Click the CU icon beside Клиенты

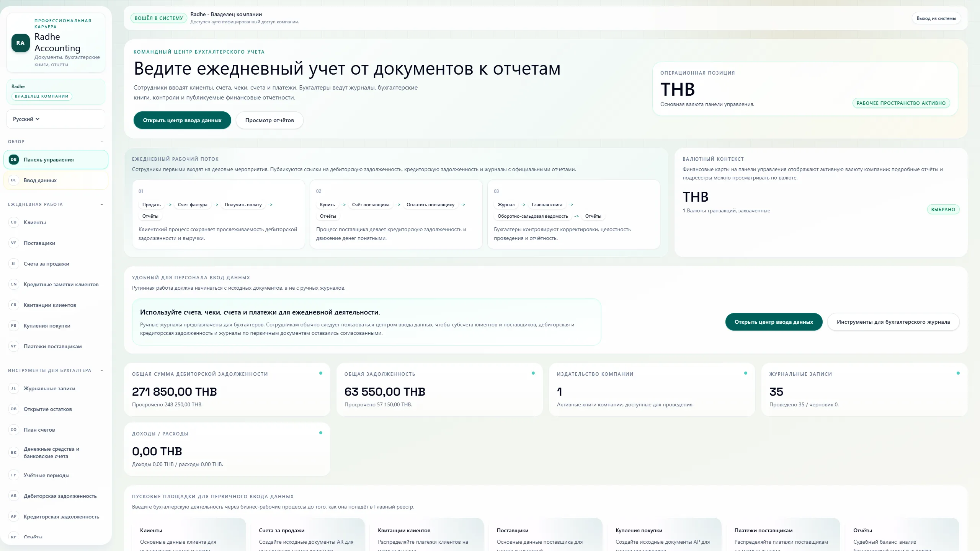14,222
